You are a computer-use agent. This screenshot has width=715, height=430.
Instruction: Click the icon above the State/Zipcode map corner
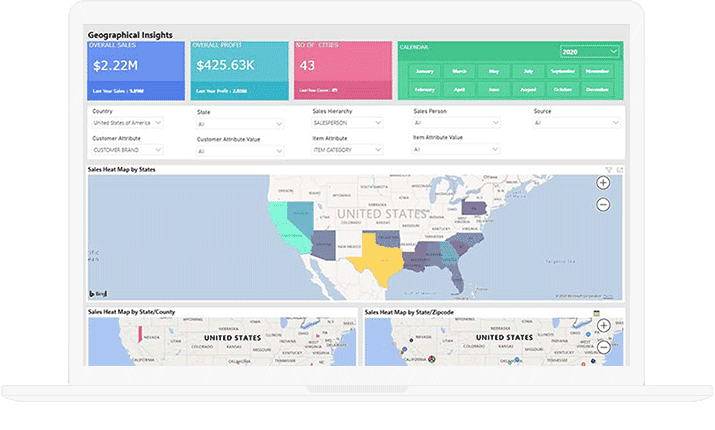click(596, 312)
